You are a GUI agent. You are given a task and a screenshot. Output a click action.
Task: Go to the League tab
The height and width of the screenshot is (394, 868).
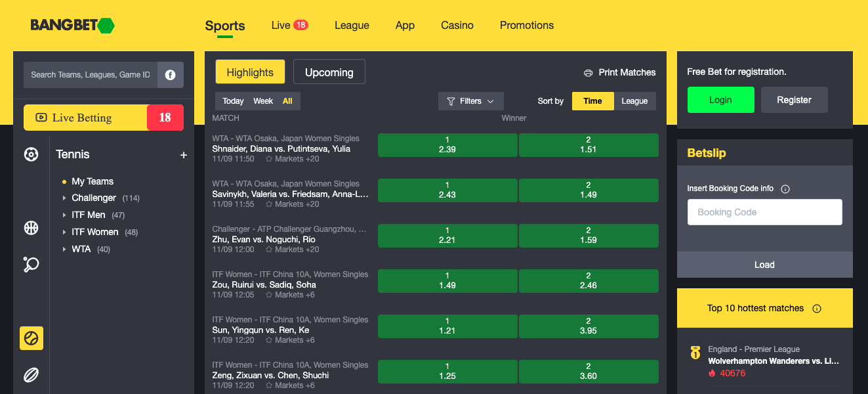[x=352, y=25]
